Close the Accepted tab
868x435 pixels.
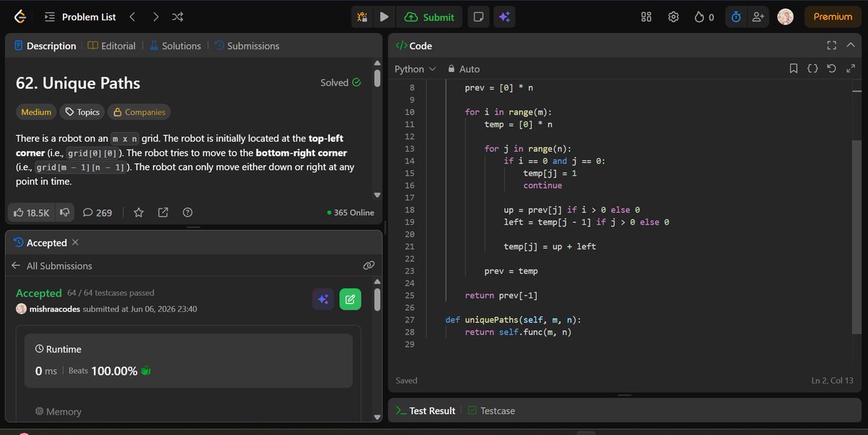click(75, 243)
